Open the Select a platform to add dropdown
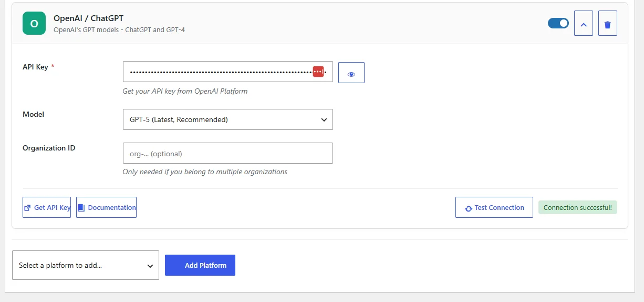The width and height of the screenshot is (644, 302). pyautogui.click(x=86, y=265)
